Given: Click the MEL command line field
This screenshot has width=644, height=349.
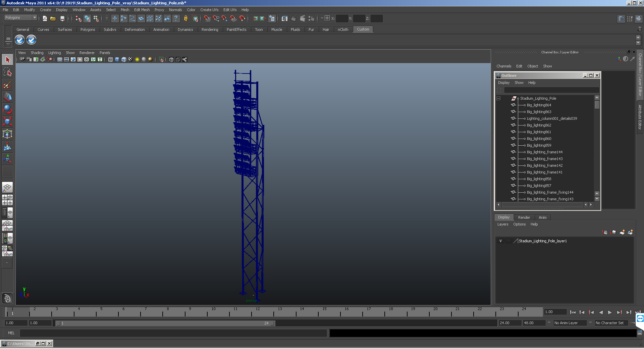Looking at the screenshot, I should (x=173, y=333).
